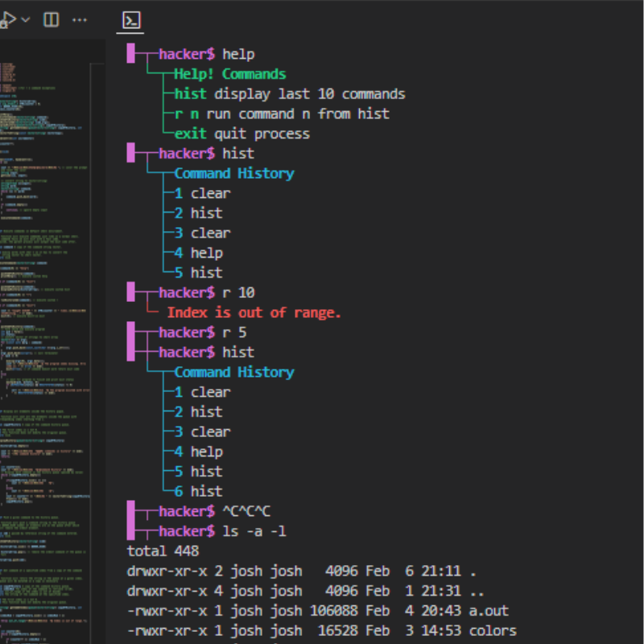
Task: Click the colors file name in listing
Action: tap(492, 630)
